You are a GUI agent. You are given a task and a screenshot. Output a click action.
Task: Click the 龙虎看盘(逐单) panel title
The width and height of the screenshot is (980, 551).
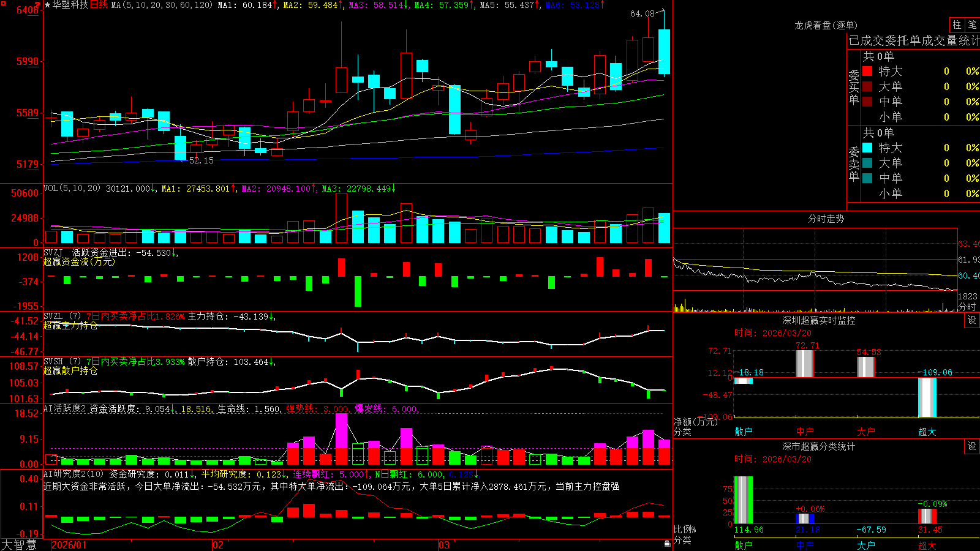[826, 25]
